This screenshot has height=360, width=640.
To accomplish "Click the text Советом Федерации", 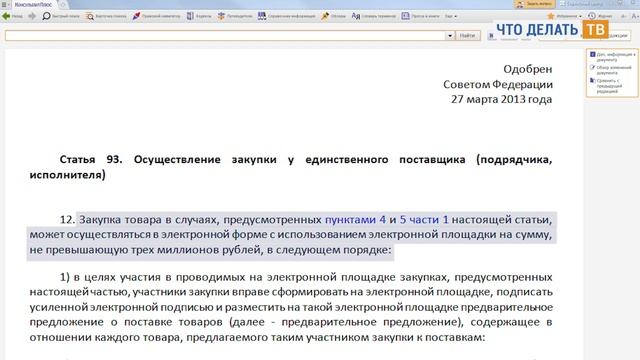I will point(498,84).
